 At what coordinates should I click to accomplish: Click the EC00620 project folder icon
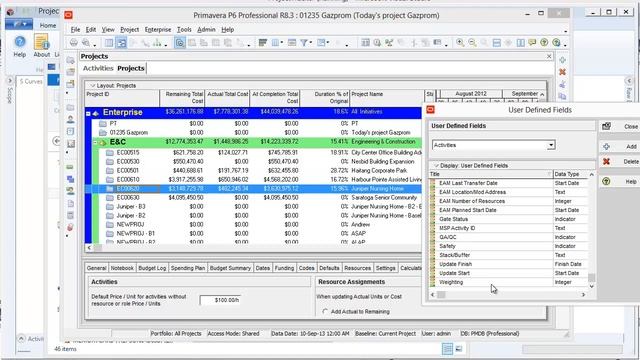(x=109, y=189)
